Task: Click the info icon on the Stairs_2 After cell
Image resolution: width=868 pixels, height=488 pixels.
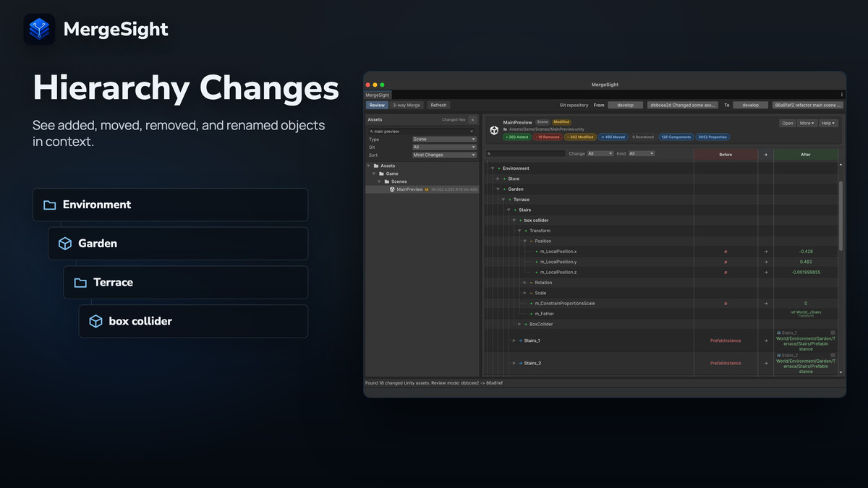Action: coord(833,355)
